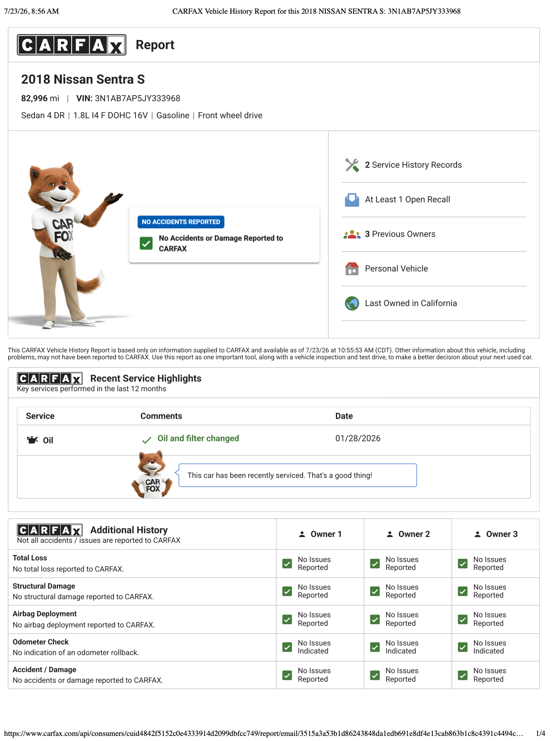Click the Personal Vehicle house icon
Image resolution: width=560 pixels, height=741 pixels.
tap(352, 269)
